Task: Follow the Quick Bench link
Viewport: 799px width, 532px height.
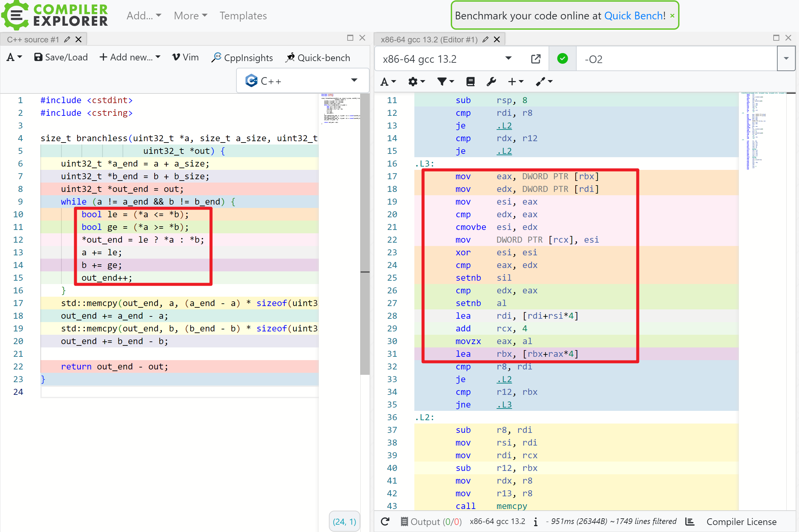Action: 633,16
